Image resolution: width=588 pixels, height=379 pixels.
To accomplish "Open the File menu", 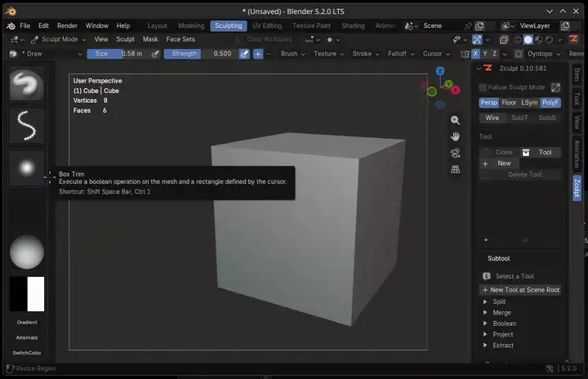I will pos(24,25).
